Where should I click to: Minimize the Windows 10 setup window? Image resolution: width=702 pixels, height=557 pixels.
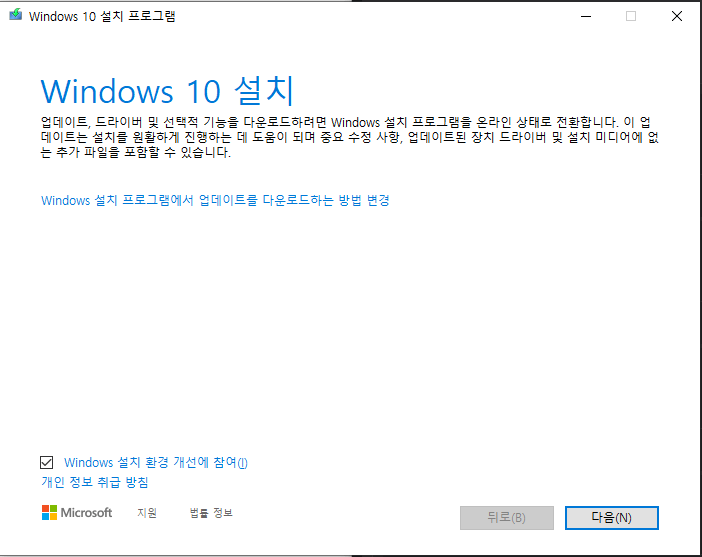coord(586,17)
